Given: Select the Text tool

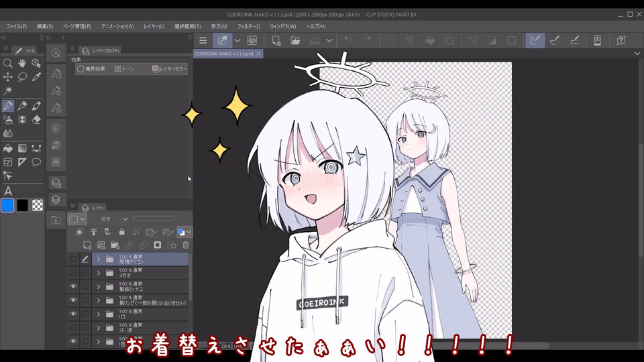Looking at the screenshot, I should click(8, 191).
